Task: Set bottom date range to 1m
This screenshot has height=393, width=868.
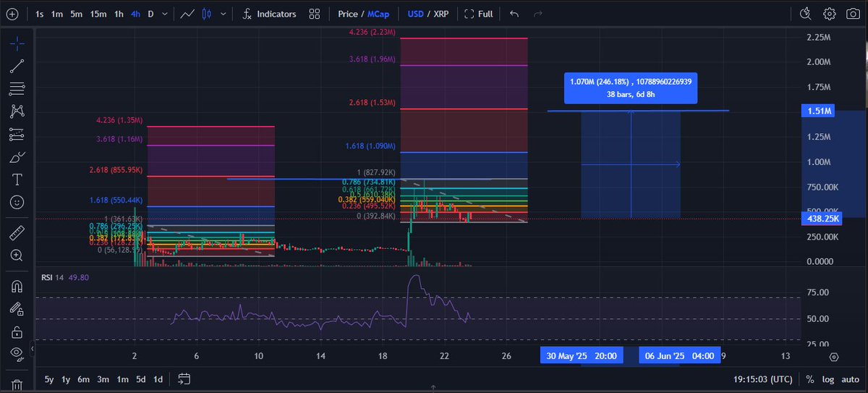Action: [x=123, y=379]
